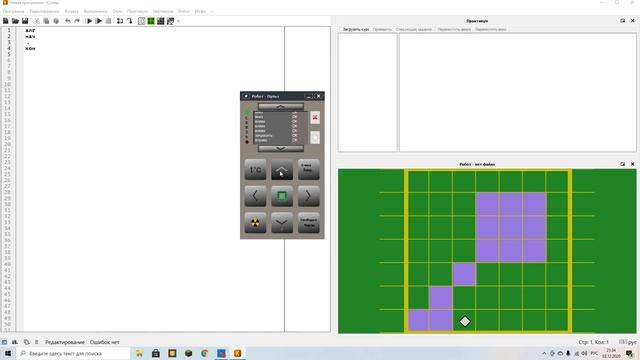The image size is (640, 360).
Task: Open the Практикум menu
Action: [x=138, y=11]
